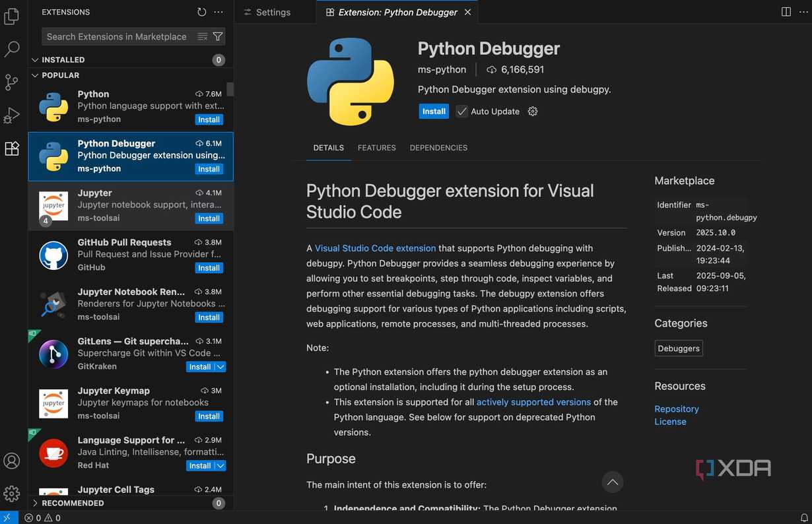This screenshot has height=524, width=812.
Task: Open editor more actions ellipsis
Action: pos(802,12)
